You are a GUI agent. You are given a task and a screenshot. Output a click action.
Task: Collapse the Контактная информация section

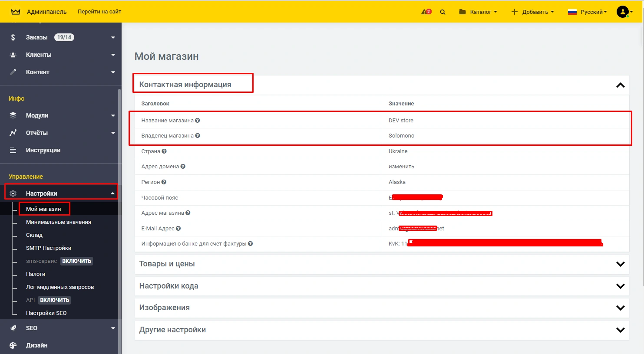pyautogui.click(x=620, y=85)
